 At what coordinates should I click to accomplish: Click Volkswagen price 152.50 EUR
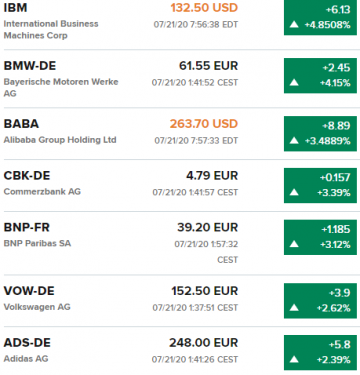click(205, 291)
